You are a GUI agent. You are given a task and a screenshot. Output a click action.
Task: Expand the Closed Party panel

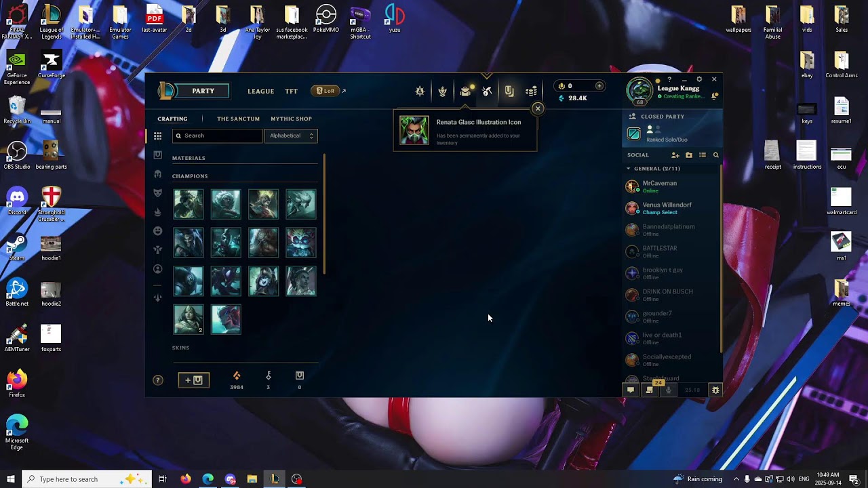pyautogui.click(x=662, y=117)
